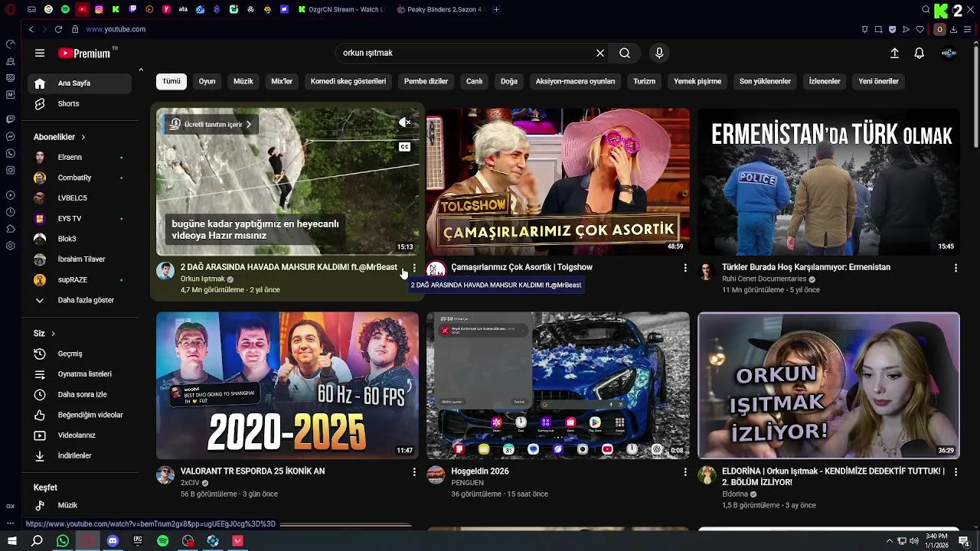Open Müzik under Keşfet
The height and width of the screenshot is (551, 980).
point(80,505)
